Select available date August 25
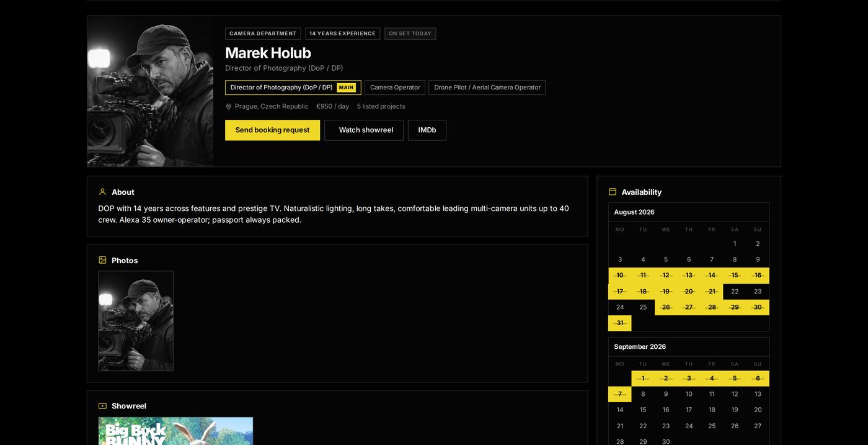868x445 pixels. click(x=643, y=307)
